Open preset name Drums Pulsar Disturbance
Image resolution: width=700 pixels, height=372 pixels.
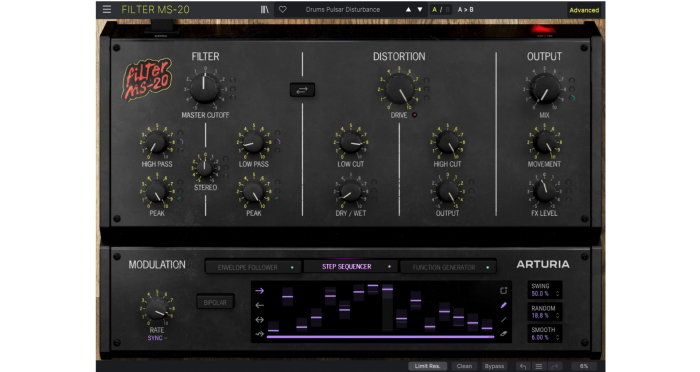pyautogui.click(x=343, y=9)
